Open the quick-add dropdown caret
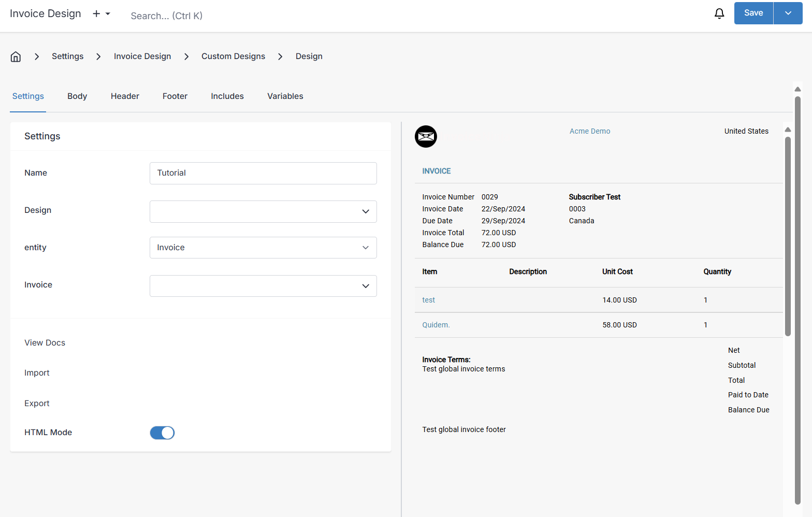This screenshot has width=812, height=517. [x=108, y=14]
